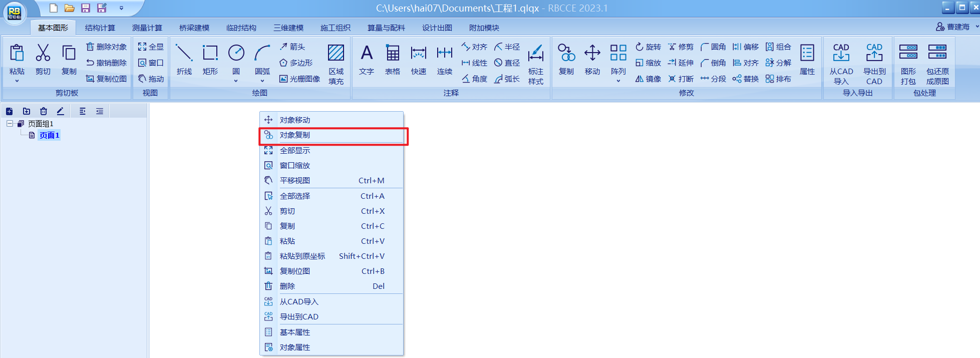
Task: Click the 撤销删除 undo delete button
Action: click(106, 63)
